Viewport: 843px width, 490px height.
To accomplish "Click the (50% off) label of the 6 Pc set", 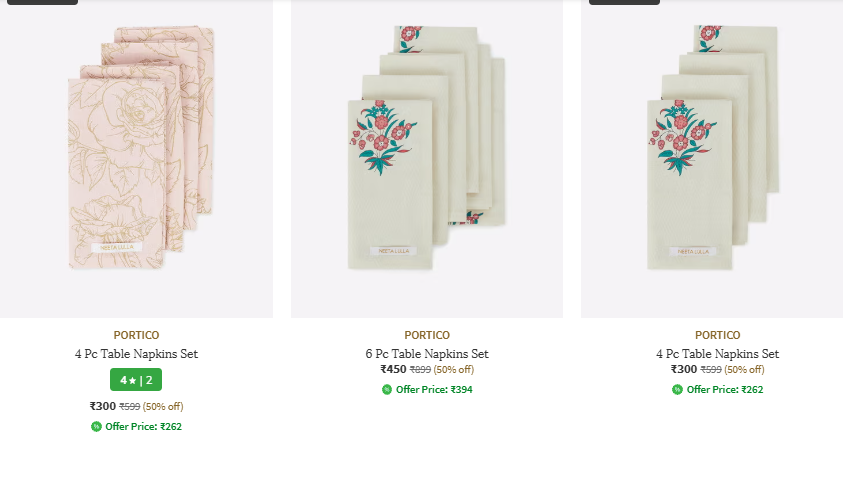I will (453, 370).
